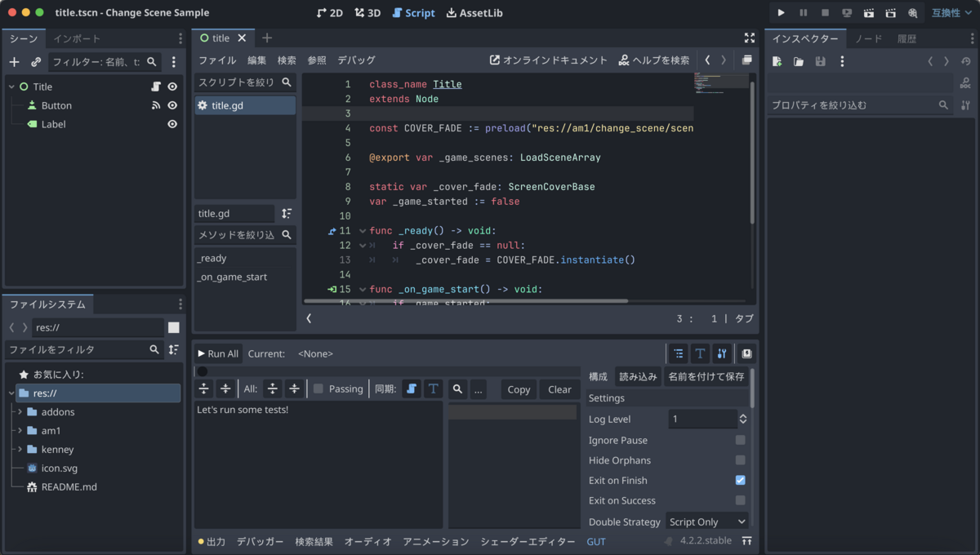Hide the Button node with its eye toggle

pyautogui.click(x=170, y=105)
